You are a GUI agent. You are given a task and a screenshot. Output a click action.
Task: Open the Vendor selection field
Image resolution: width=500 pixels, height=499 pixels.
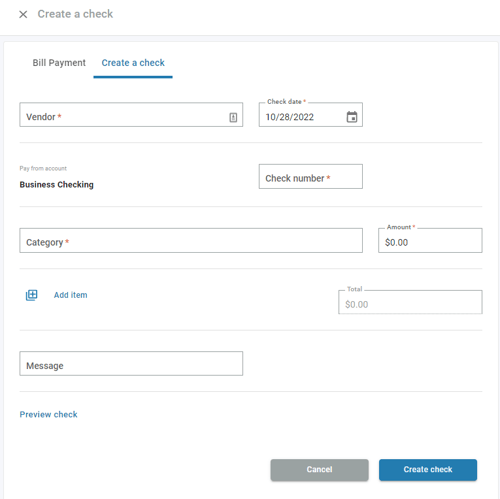131,115
